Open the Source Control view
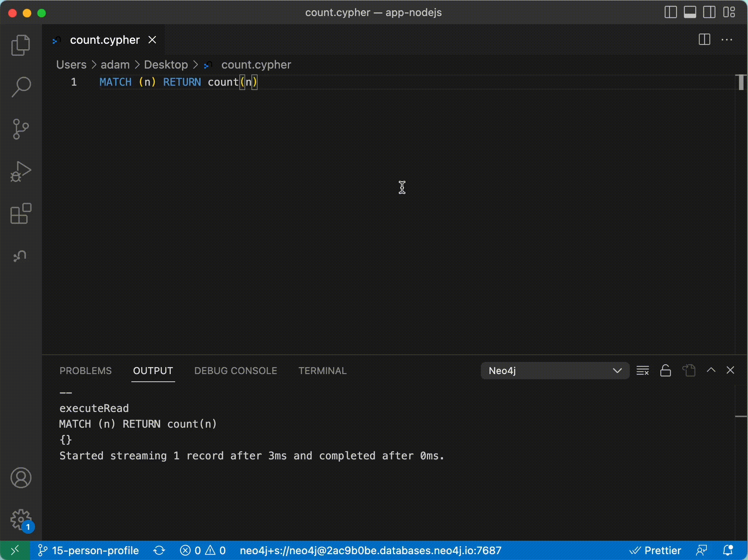The width and height of the screenshot is (748, 560). click(x=21, y=129)
